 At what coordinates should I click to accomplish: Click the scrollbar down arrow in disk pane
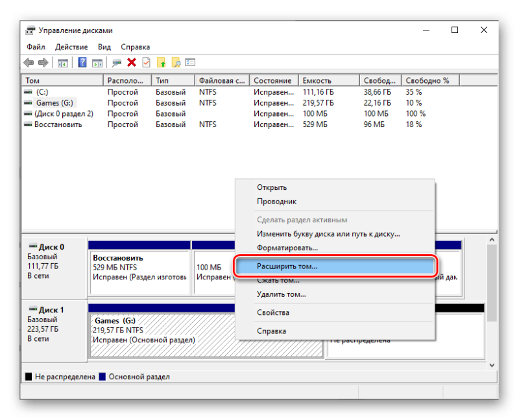click(492, 365)
